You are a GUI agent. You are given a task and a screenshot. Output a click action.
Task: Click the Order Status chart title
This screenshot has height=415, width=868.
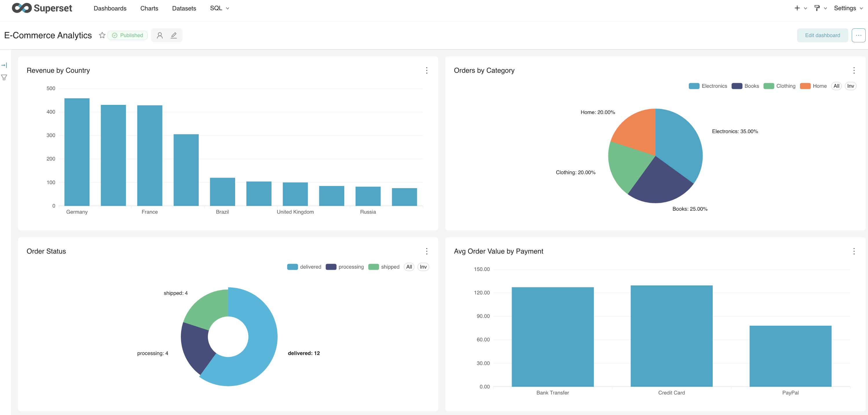click(x=46, y=251)
